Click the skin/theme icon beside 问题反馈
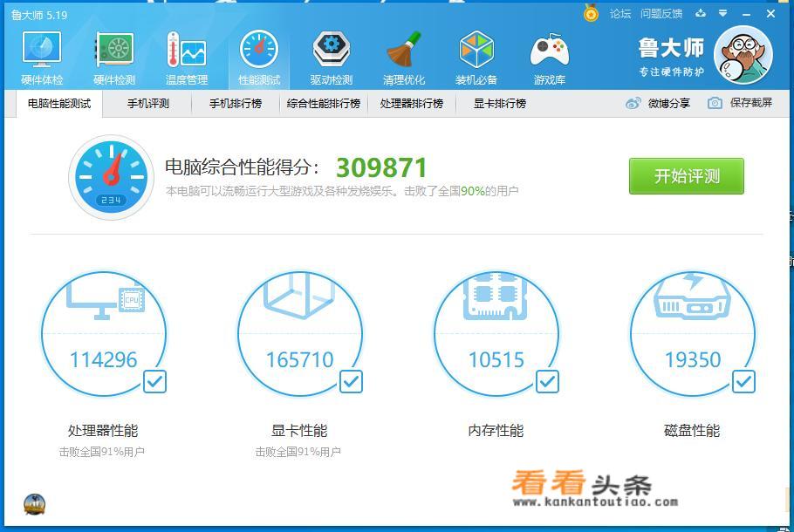794x532 pixels. click(x=701, y=13)
